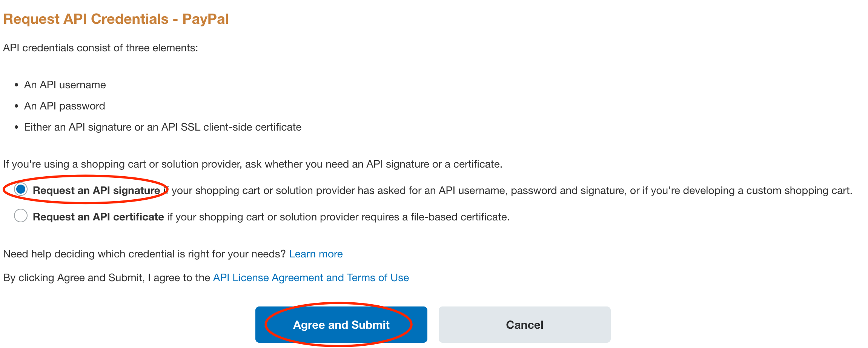Select the Request an API signature radio button
Image resolution: width=868 pixels, height=348 pixels.
point(21,189)
